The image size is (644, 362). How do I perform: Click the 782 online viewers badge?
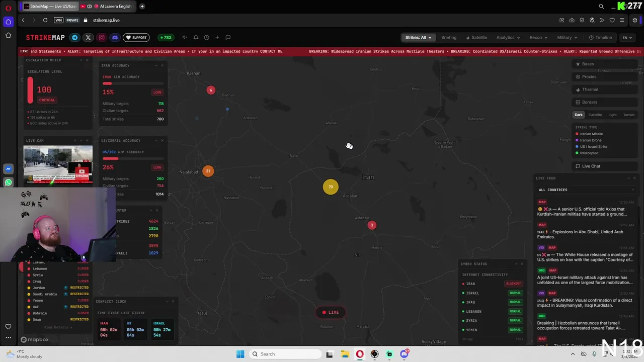pyautogui.click(x=165, y=37)
